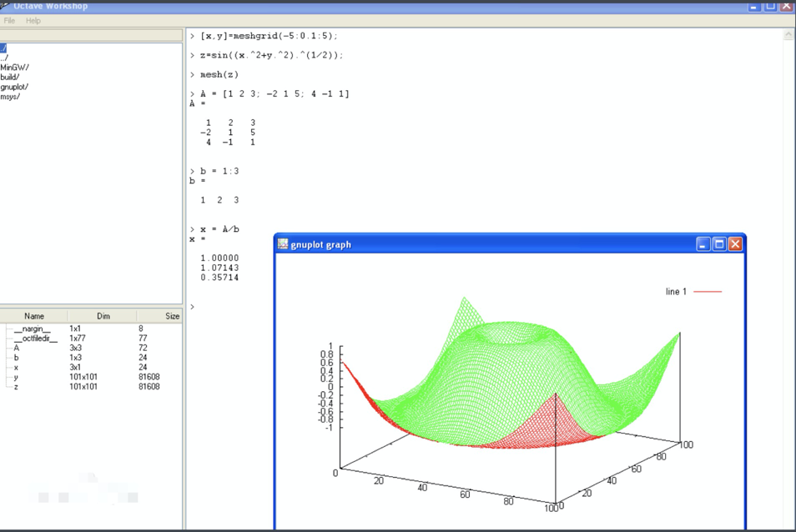Click the 3x3 dimension of variable A

(75, 348)
